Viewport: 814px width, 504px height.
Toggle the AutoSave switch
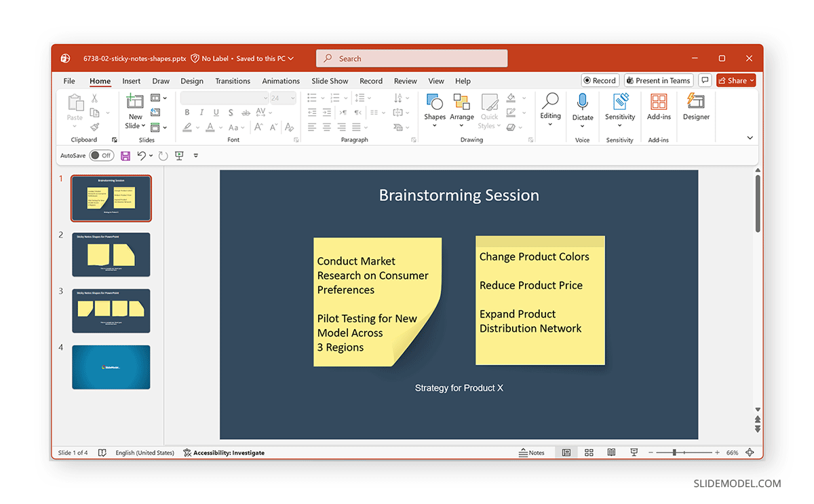point(101,155)
